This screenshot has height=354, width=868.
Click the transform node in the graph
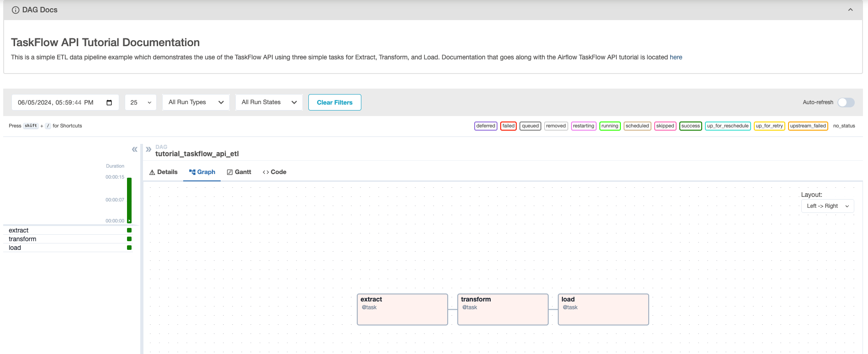(x=503, y=310)
